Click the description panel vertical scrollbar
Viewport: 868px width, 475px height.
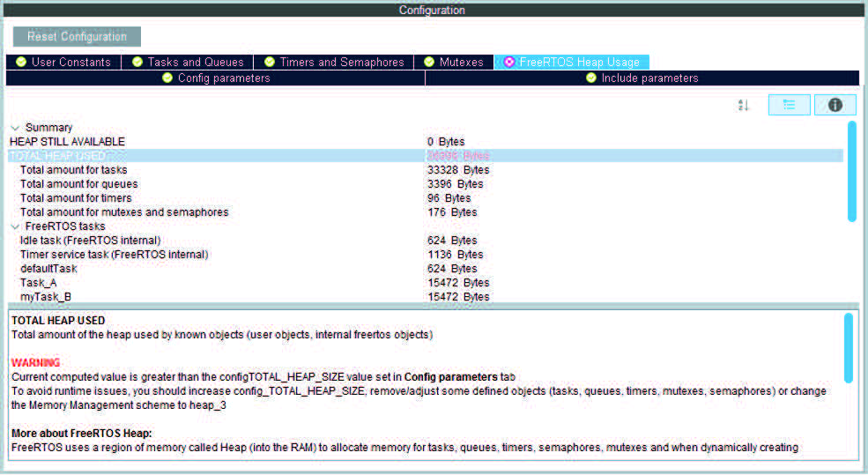pos(849,348)
